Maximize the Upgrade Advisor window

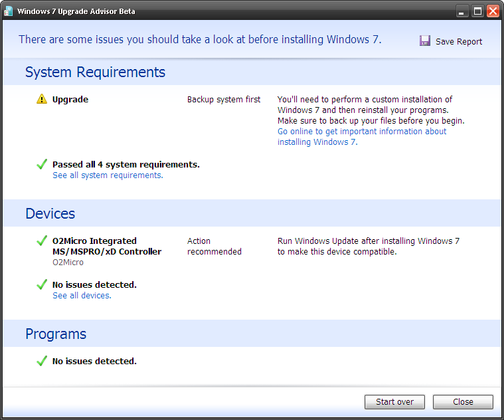click(477, 11)
